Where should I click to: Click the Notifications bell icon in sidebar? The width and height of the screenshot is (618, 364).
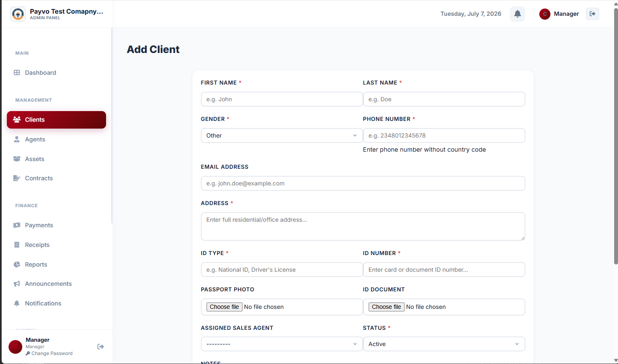[17, 303]
